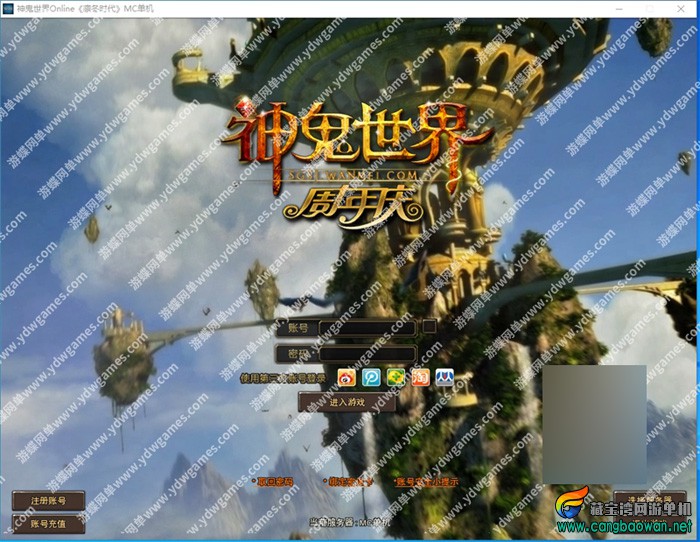Click the 进入游戏 enter game button
Screen dimensions: 700x542
(347, 402)
